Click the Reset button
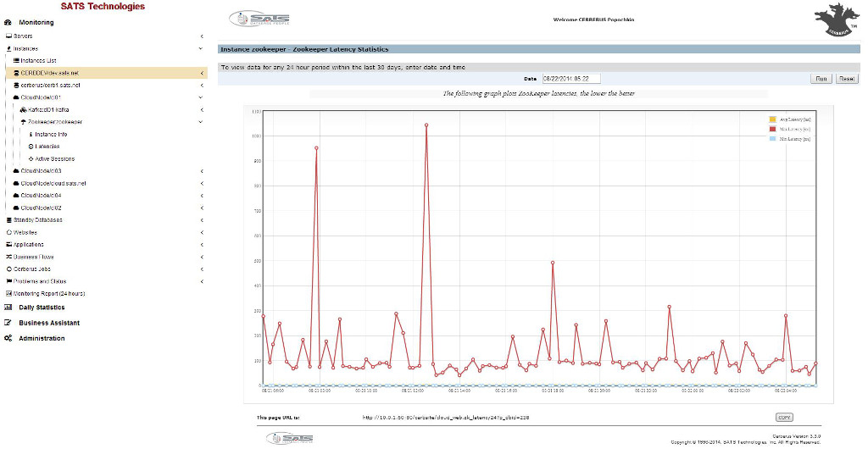This screenshot has width=868, height=449. coord(847,79)
